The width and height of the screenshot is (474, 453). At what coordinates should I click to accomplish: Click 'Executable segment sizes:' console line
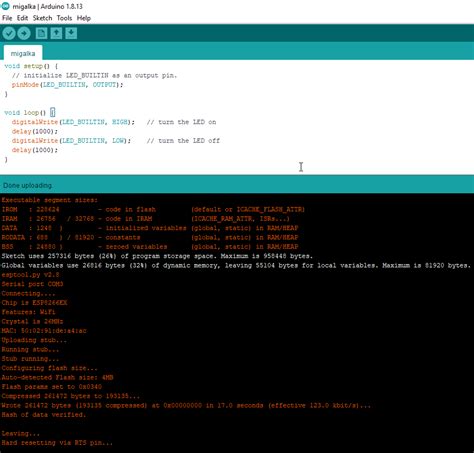[50, 200]
